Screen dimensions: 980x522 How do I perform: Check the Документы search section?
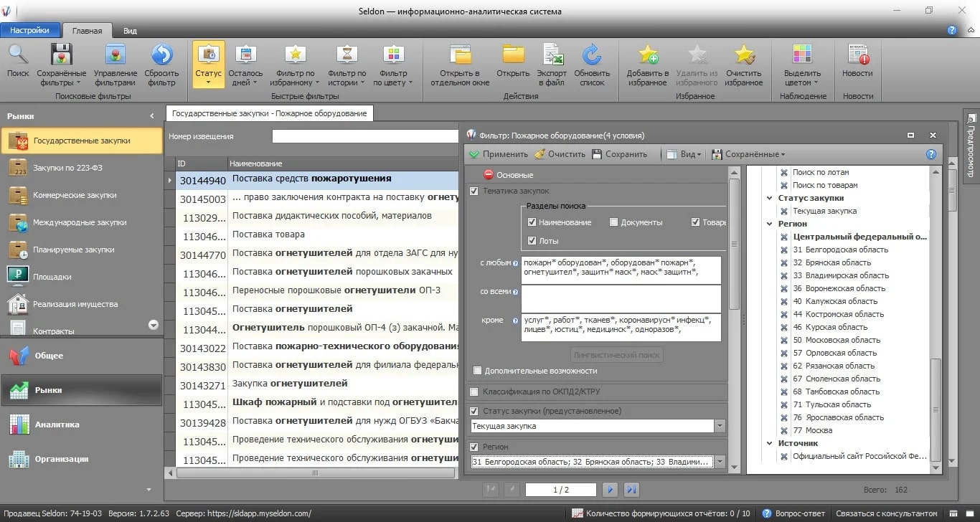pos(613,222)
